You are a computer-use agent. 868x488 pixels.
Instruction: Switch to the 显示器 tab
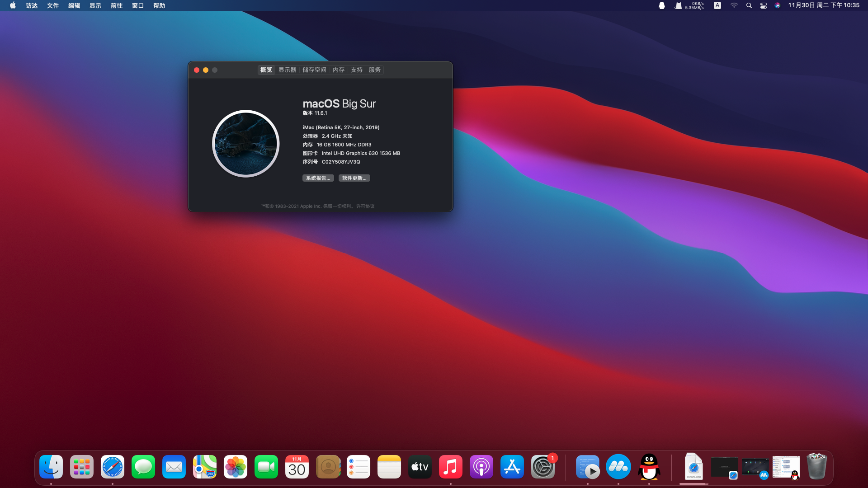(x=287, y=70)
